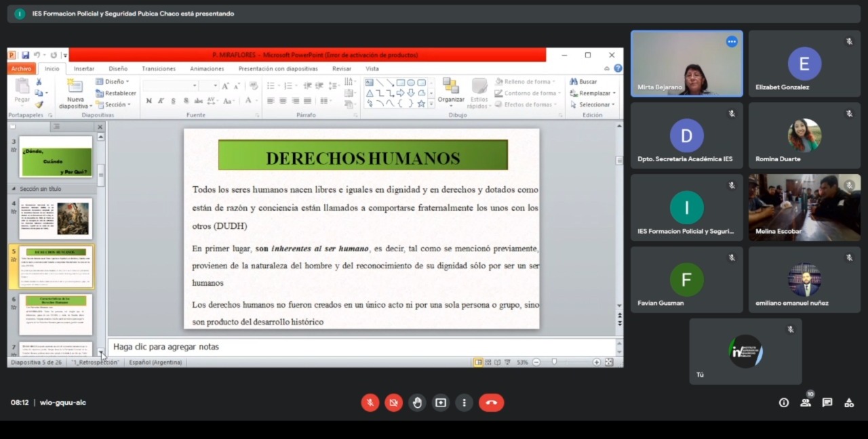Open options on Mirta Bejarano's video tile
The width and height of the screenshot is (868, 439).
click(x=732, y=41)
